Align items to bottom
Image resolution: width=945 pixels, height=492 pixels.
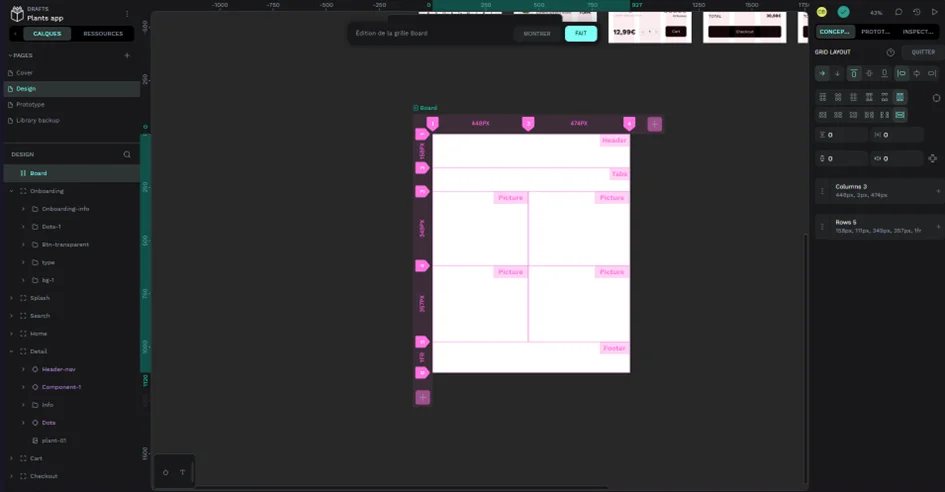884,74
